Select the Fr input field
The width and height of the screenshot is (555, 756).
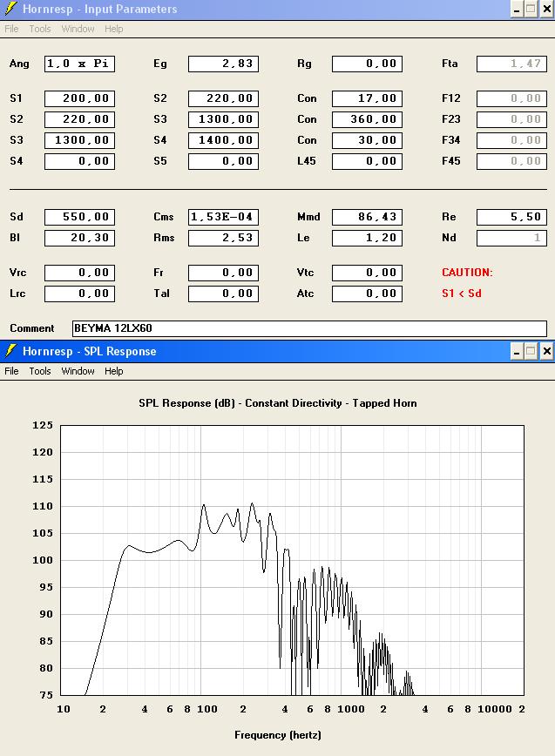[223, 273]
